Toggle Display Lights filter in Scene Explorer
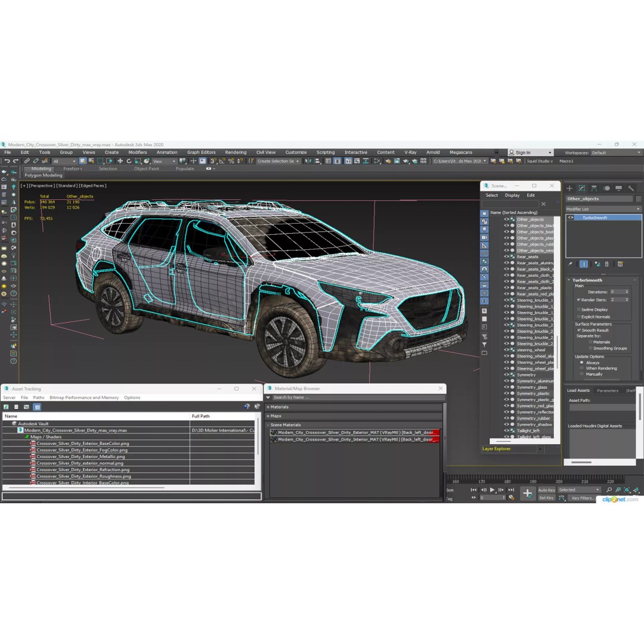This screenshot has height=644, width=644. coord(484,230)
